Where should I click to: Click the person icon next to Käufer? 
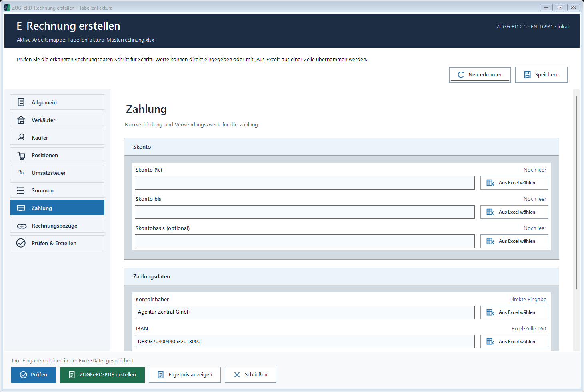21,137
